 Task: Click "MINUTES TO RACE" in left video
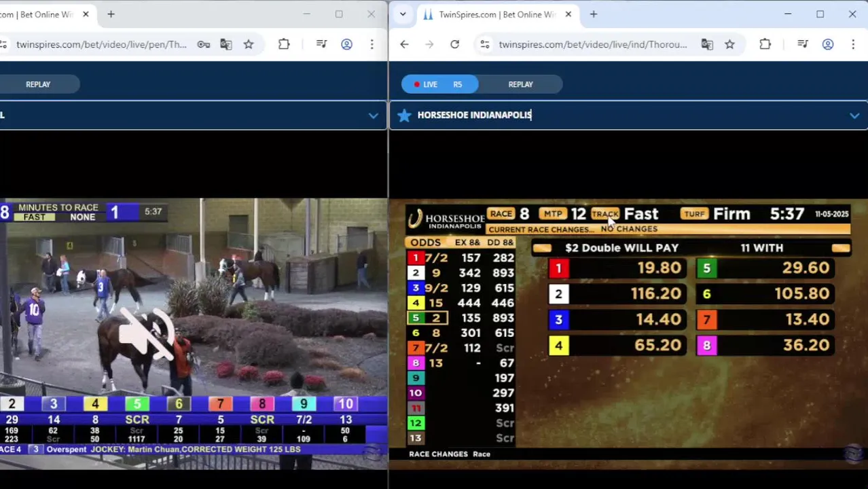58,207
